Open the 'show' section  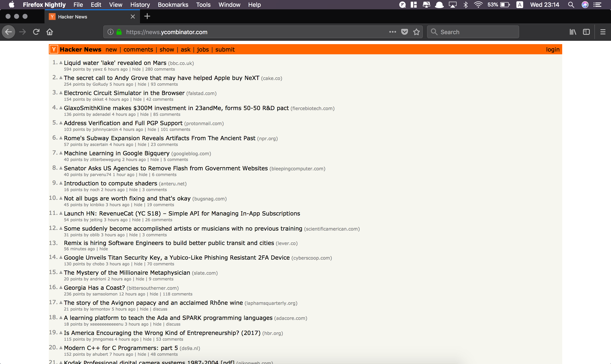(167, 50)
